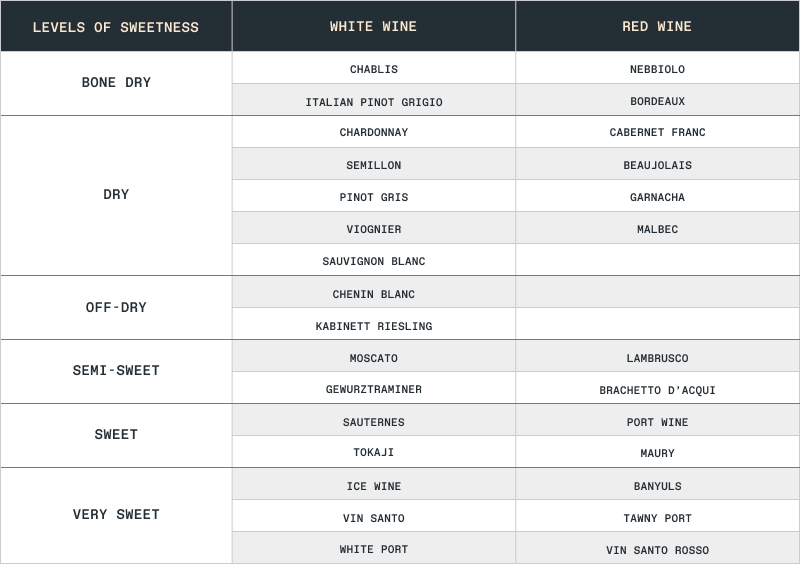Select the Chablis cell
This screenshot has height=564, width=800.
373,68
